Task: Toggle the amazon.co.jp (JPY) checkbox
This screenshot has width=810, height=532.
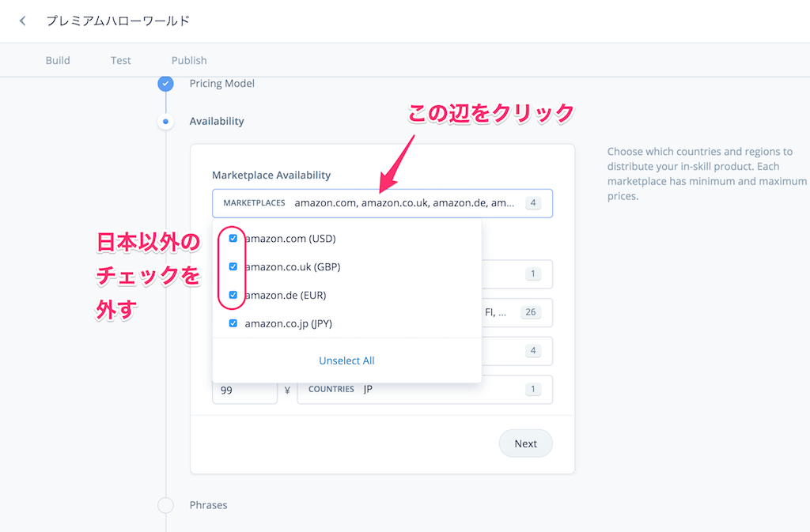Action: pos(233,323)
